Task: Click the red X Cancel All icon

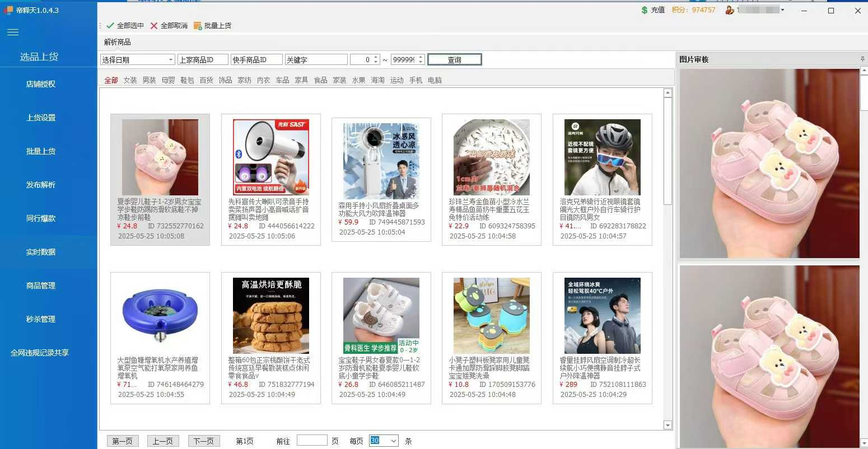Action: (154, 26)
